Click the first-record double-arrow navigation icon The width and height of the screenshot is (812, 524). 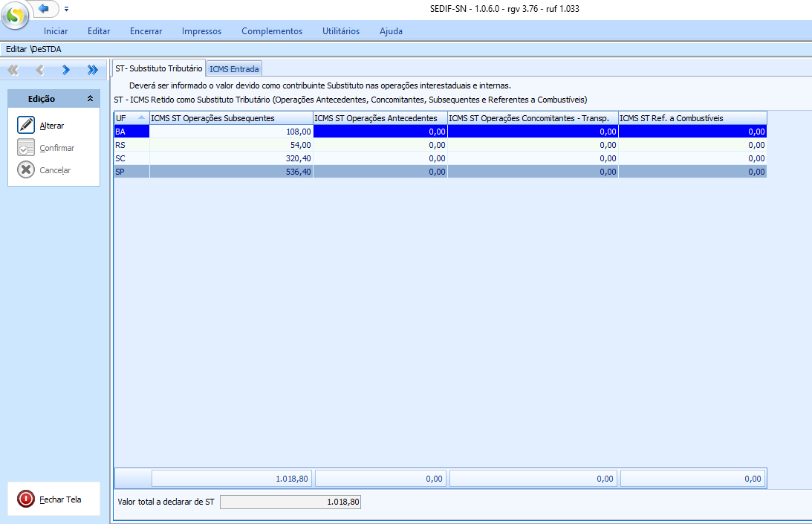coord(12,70)
